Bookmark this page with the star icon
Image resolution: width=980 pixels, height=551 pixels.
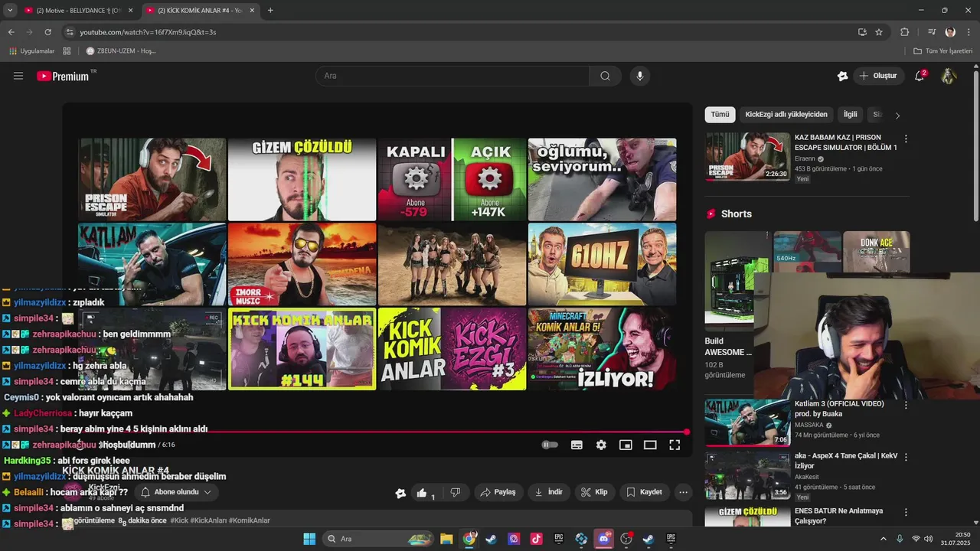tap(879, 32)
